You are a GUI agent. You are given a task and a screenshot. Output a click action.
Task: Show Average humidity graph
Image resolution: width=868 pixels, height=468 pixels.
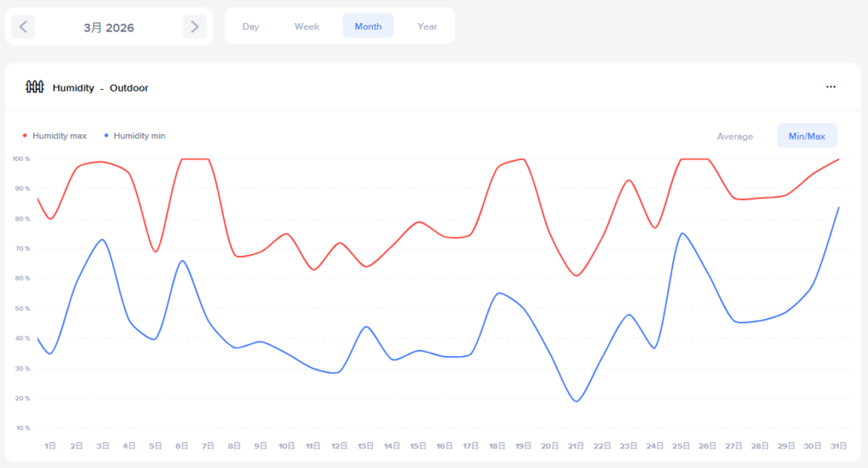coord(735,136)
